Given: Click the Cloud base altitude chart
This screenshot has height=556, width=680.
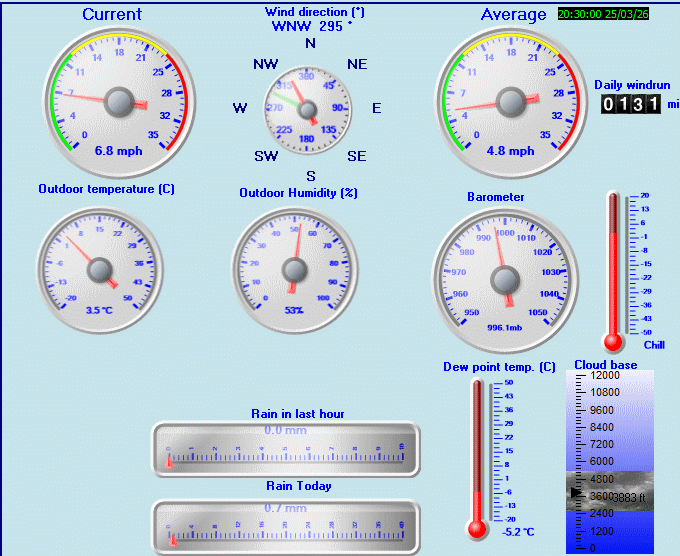Looking at the screenshot, I should coord(609,462).
